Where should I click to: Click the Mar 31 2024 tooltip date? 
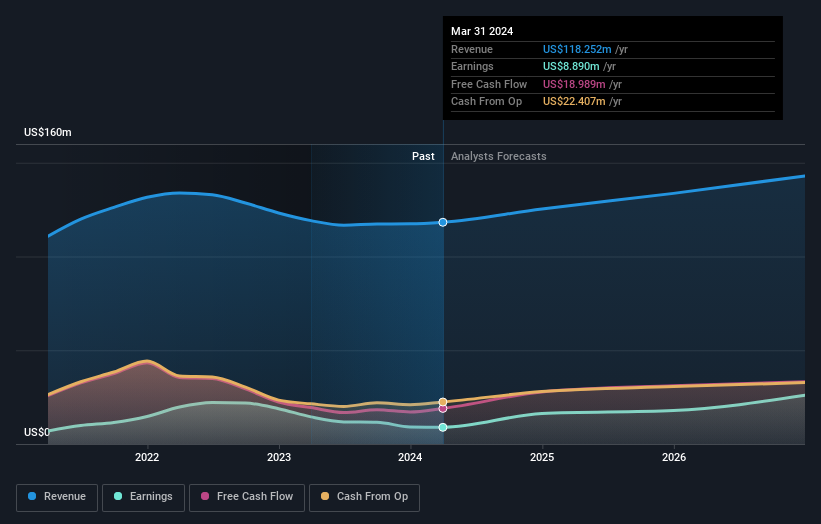click(x=482, y=31)
